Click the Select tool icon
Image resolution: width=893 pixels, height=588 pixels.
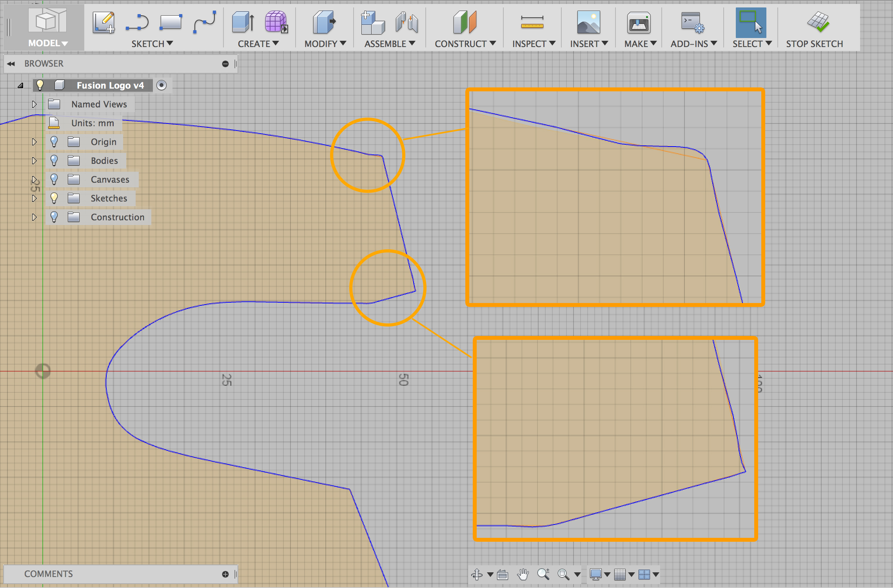click(x=751, y=22)
